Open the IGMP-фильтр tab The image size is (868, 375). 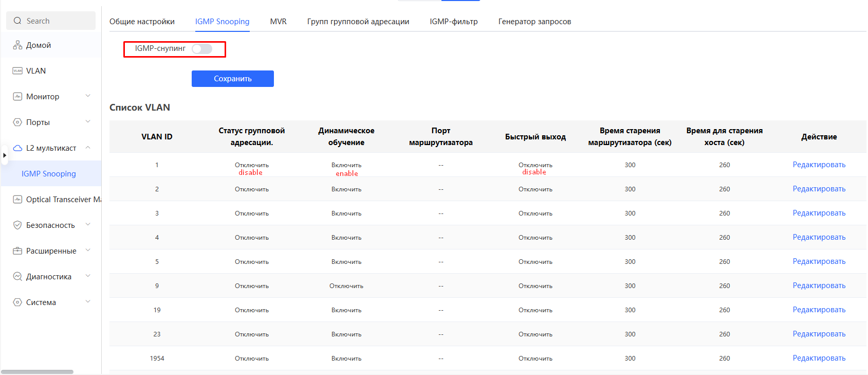pyautogui.click(x=453, y=22)
